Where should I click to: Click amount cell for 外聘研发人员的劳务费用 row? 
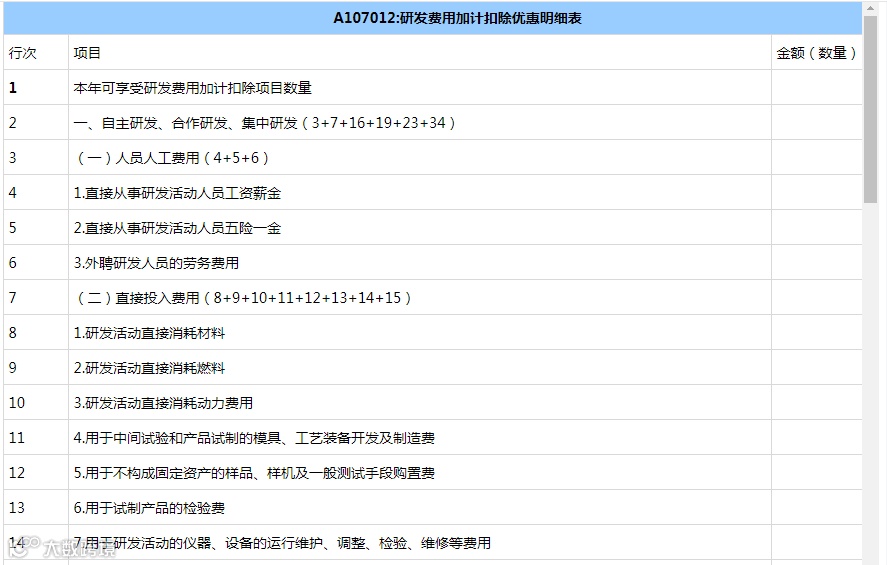click(817, 263)
